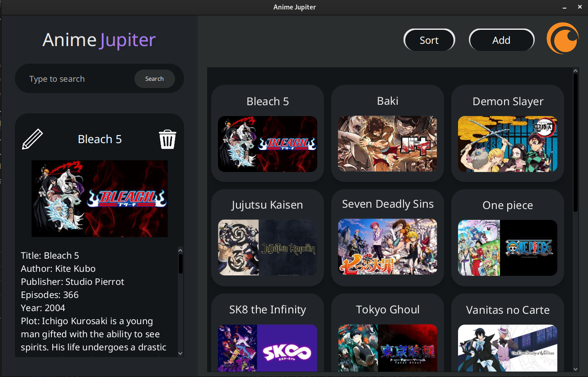
Task: Click the Search button
Action: (x=154, y=79)
